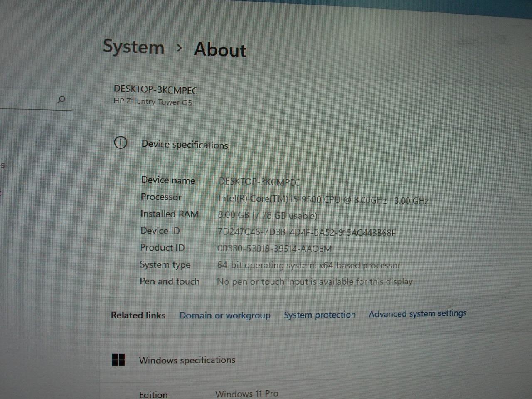532x399 pixels.
Task: Go back to System in breadcrumb
Action: pos(133,47)
